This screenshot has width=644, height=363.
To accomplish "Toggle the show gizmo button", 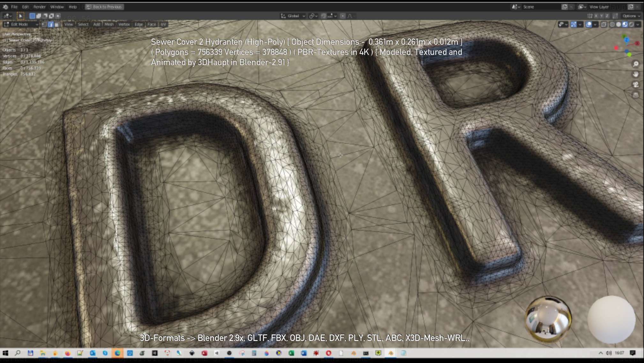I will (573, 24).
